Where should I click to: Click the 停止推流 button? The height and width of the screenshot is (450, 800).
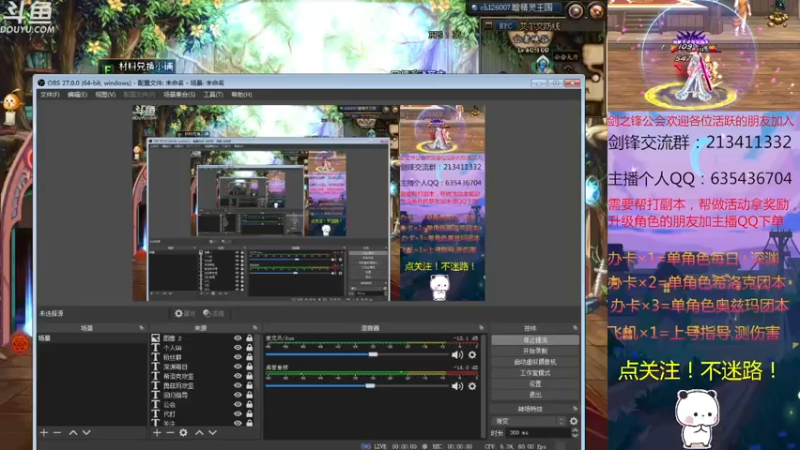click(535, 340)
